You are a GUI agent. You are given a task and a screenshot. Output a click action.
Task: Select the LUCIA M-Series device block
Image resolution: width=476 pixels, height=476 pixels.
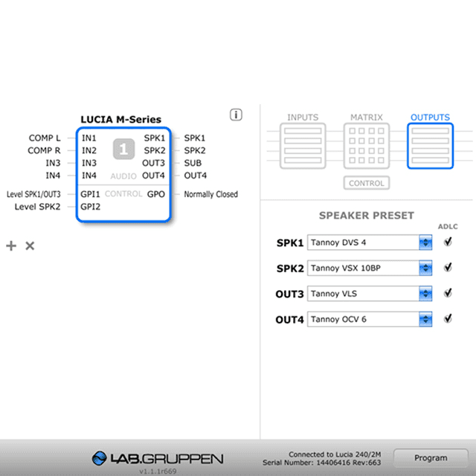coord(123,175)
